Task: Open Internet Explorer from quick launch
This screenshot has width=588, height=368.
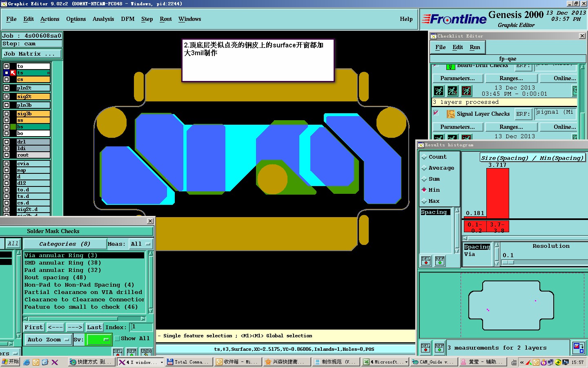Action: click(27, 362)
